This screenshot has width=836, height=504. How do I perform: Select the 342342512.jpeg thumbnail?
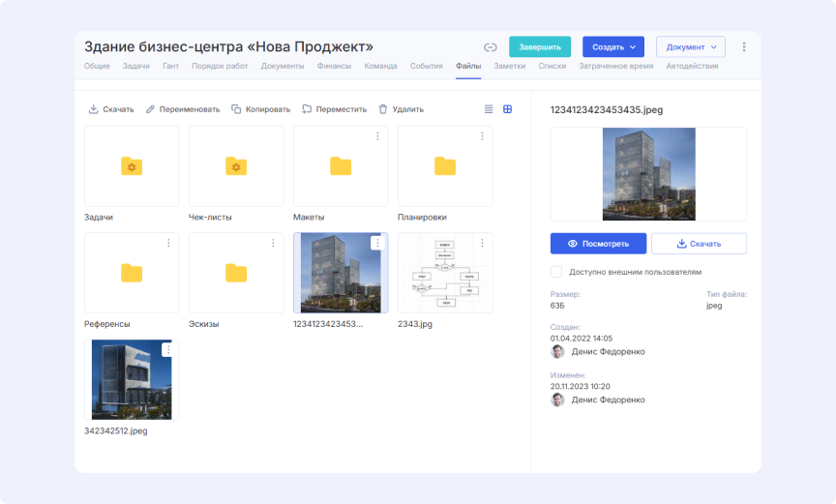point(132,379)
